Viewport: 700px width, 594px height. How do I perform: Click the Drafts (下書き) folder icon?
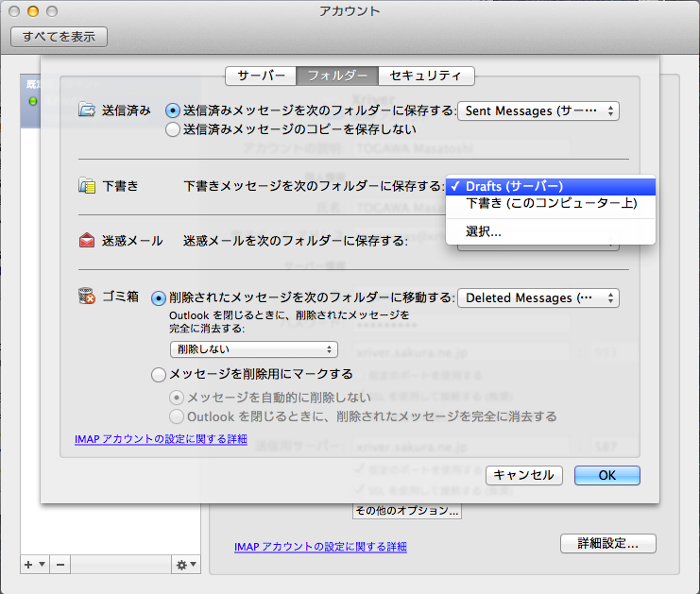(x=88, y=186)
